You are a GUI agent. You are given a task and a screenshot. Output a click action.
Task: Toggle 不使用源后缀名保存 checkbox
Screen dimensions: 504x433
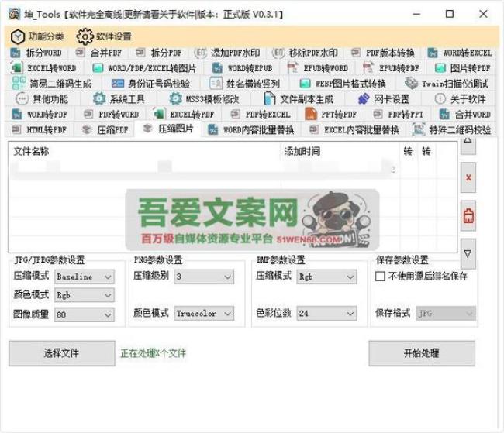click(x=380, y=276)
